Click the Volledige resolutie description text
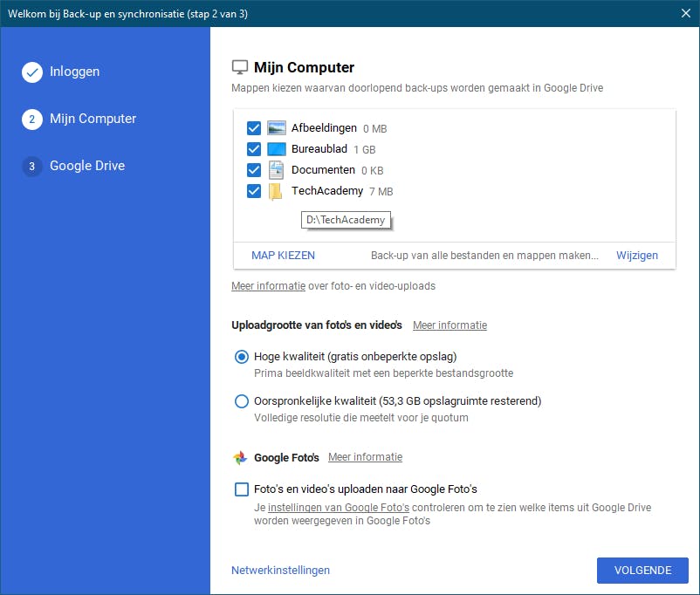Viewport: 700px width, 595px height. point(361,418)
